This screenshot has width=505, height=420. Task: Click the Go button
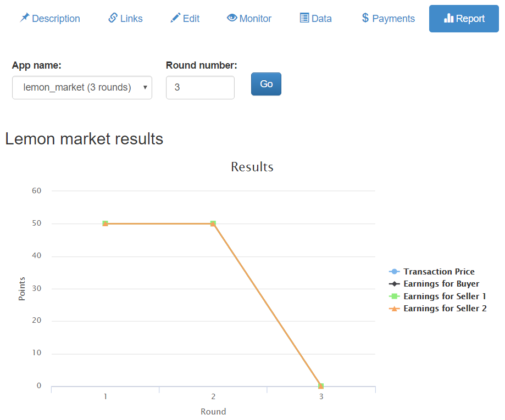(266, 84)
